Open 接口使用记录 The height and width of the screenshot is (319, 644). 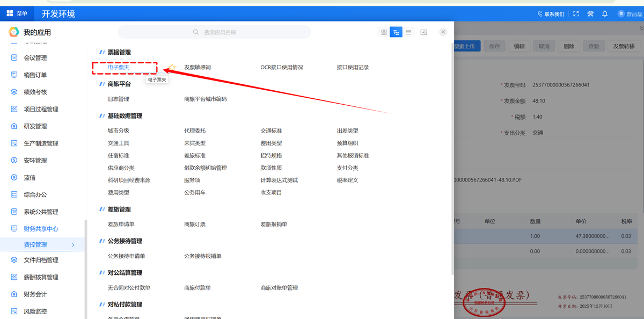(x=353, y=67)
